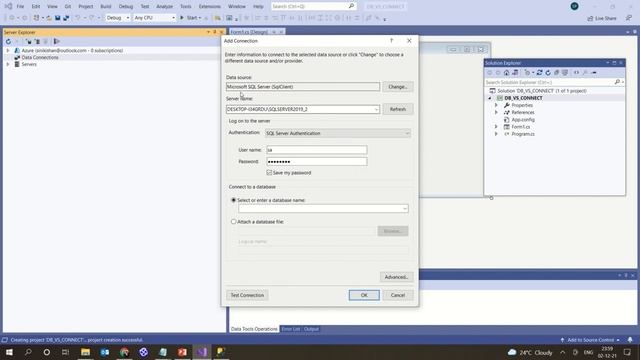This screenshot has width=640, height=360.
Task: Click the Advanced... button
Action: (396, 277)
